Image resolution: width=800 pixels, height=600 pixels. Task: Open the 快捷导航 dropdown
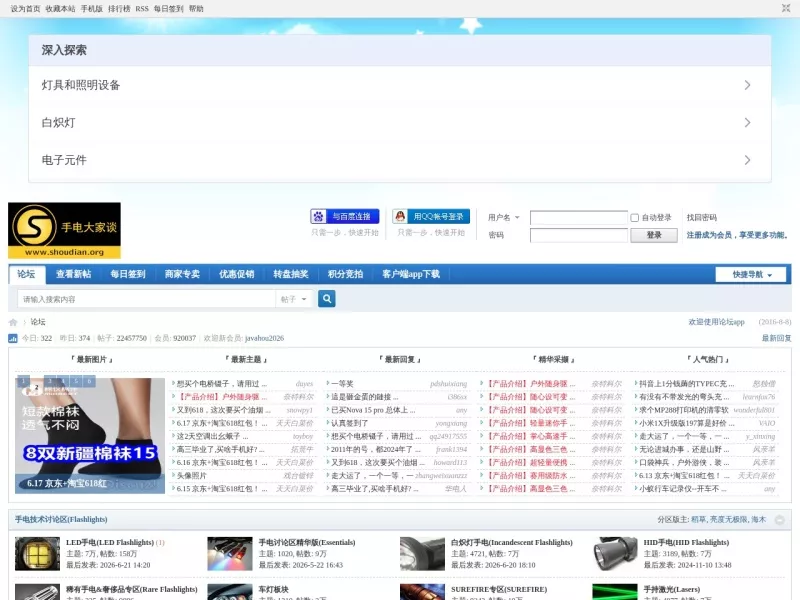(752, 274)
